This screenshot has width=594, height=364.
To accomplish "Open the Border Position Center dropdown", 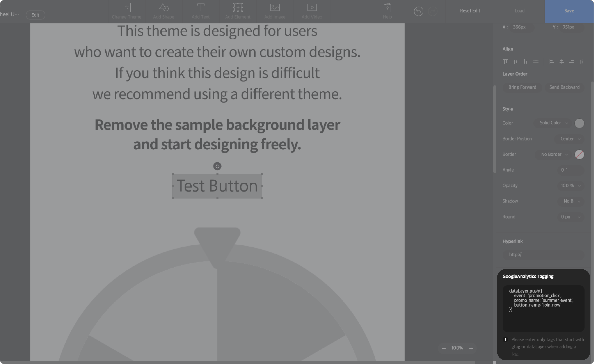I will coord(570,139).
